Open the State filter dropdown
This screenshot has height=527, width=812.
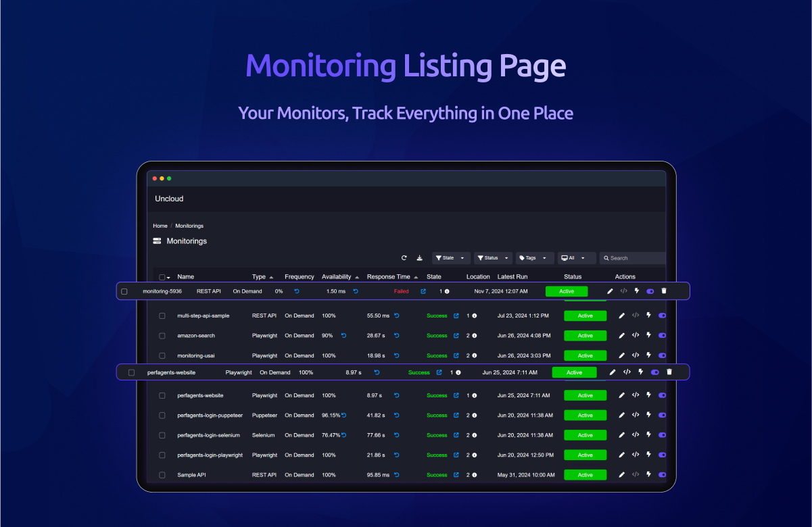(x=451, y=258)
